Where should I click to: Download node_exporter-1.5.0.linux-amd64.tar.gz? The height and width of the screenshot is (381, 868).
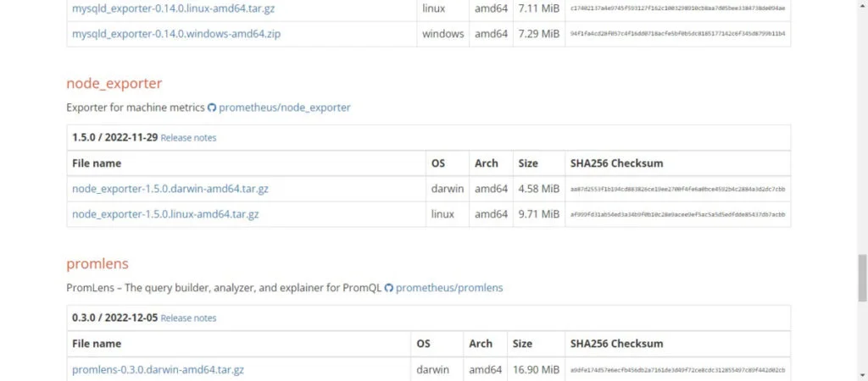pos(165,214)
